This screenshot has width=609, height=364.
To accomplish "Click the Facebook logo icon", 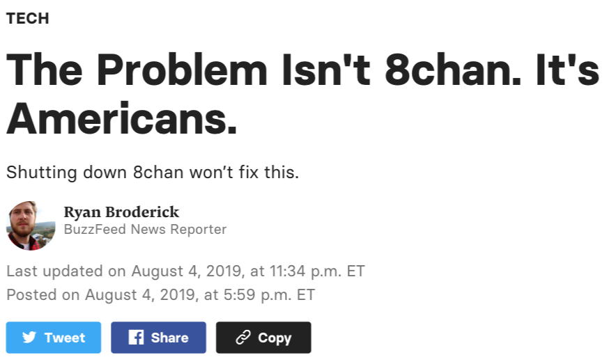I will (137, 338).
